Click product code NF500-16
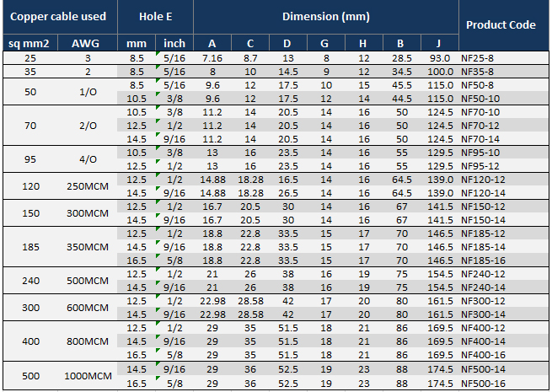The image size is (552, 392). tap(483, 384)
